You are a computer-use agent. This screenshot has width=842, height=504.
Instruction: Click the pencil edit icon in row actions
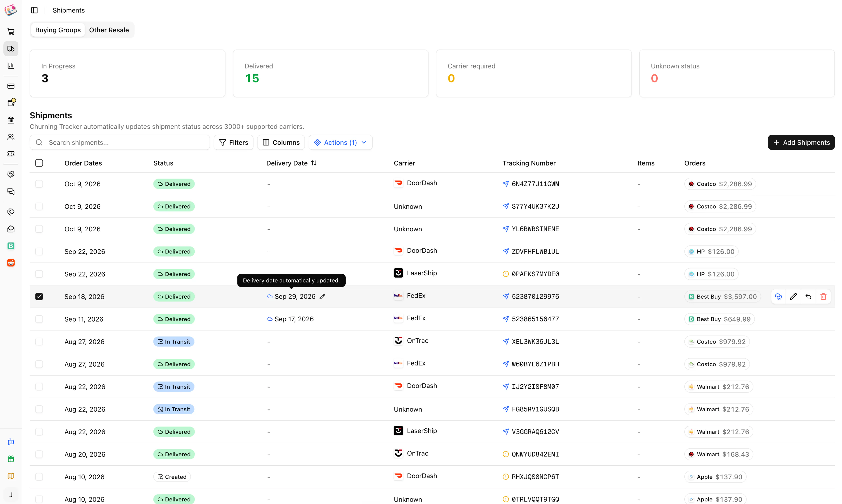[793, 296]
